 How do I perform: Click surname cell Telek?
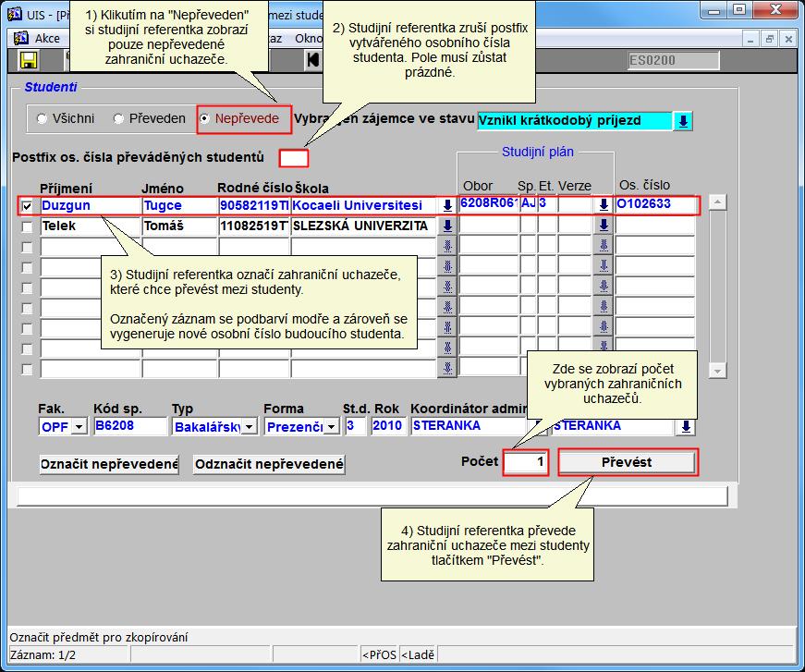(91, 226)
